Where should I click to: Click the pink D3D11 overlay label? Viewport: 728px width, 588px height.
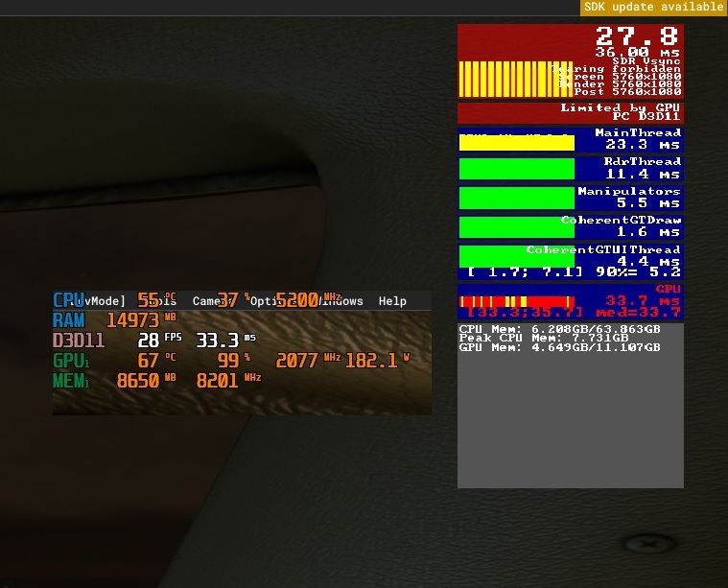79,341
